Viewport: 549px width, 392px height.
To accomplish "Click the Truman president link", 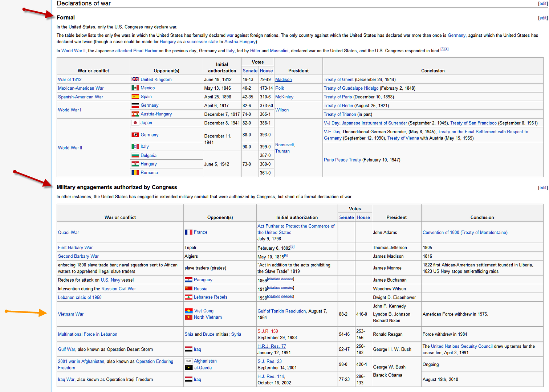I will pyautogui.click(x=282, y=151).
